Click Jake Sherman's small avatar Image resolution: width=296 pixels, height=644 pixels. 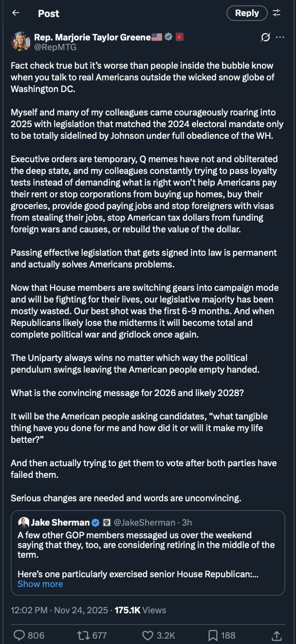click(23, 523)
